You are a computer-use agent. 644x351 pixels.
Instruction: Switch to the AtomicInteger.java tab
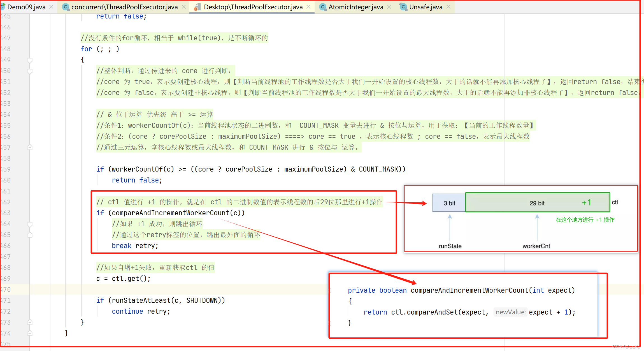[x=356, y=7]
